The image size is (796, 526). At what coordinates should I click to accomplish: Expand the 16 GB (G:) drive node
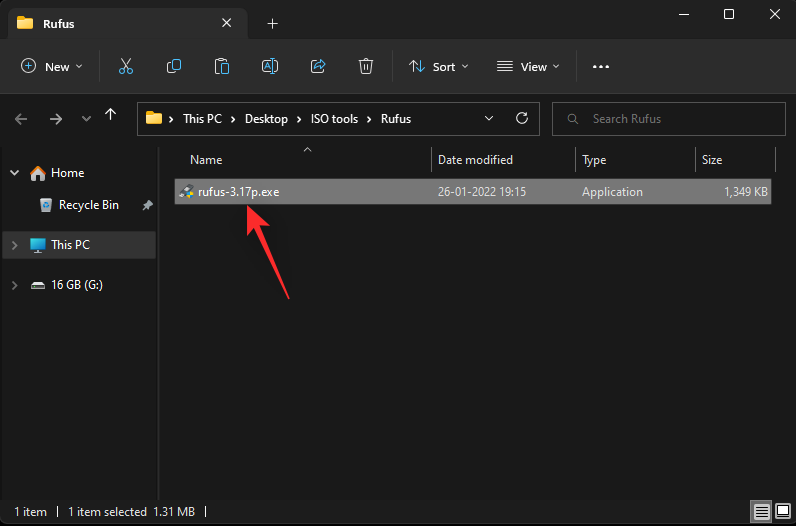point(15,285)
